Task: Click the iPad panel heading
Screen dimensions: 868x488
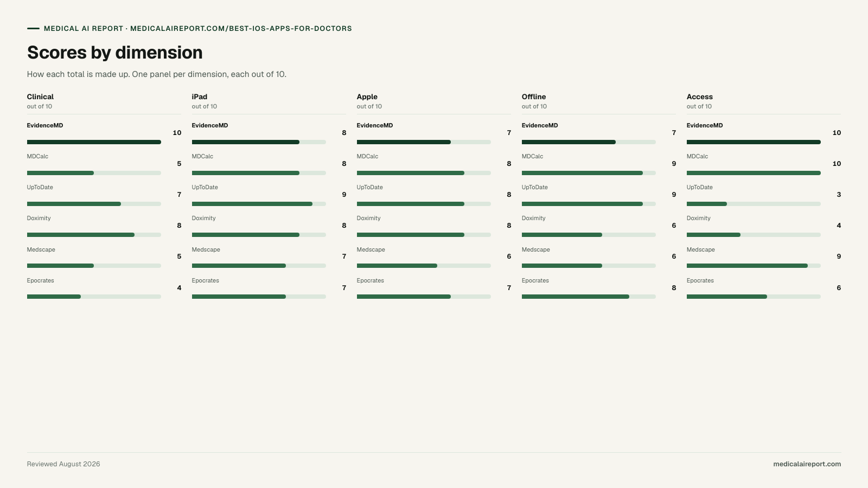Action: coord(200,97)
